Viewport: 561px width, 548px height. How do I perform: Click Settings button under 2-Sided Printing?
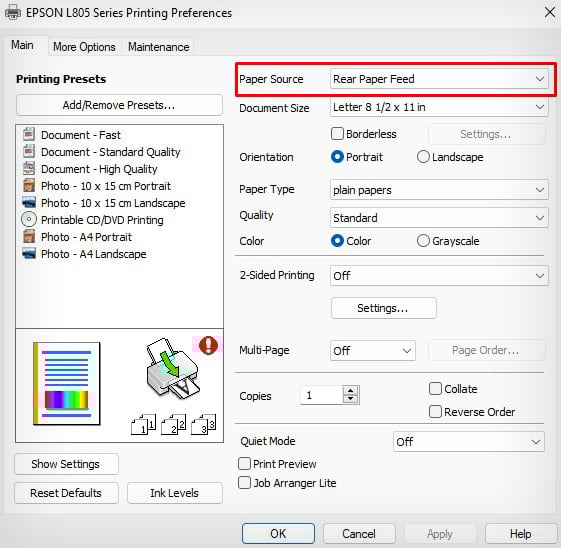(x=384, y=308)
